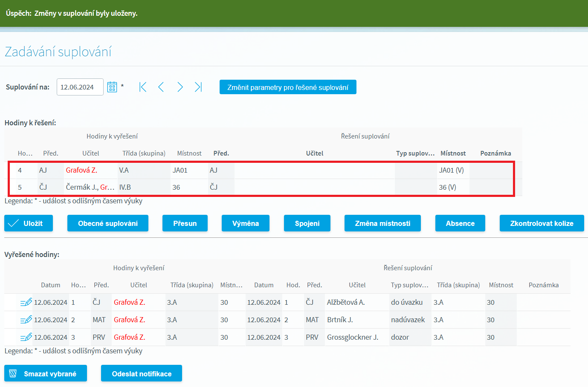Click Smazat vybrané button
Viewport: 588px width, 387px height.
pos(46,373)
